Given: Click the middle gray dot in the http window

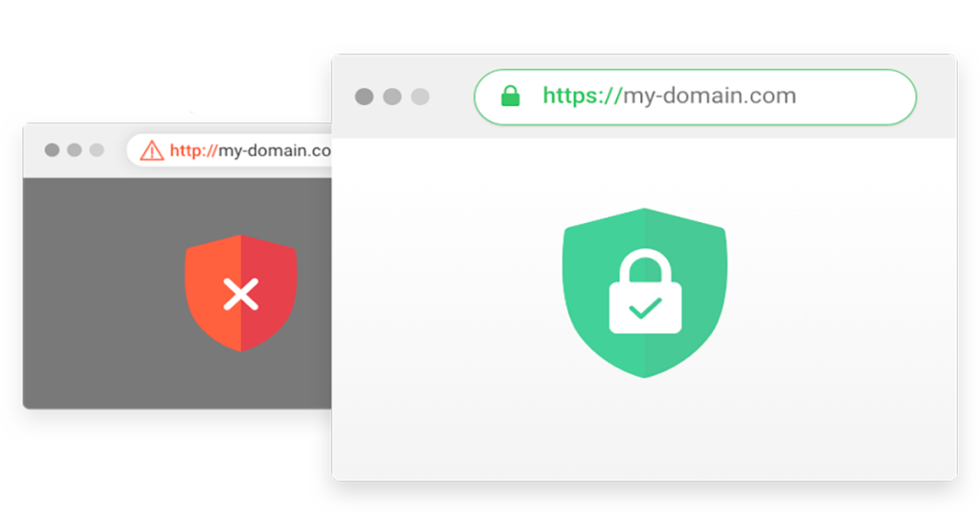Looking at the screenshot, I should tap(75, 150).
